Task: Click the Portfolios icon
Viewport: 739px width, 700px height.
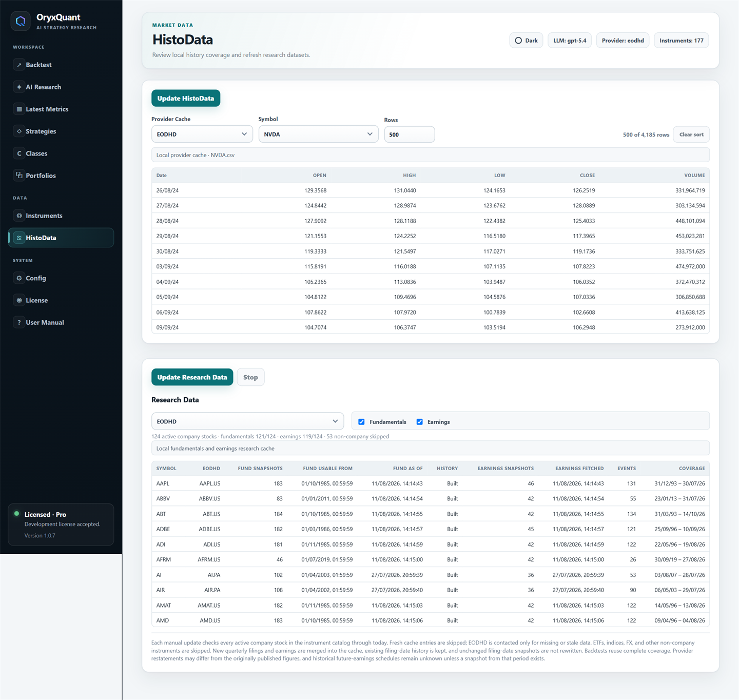Action: (19, 176)
